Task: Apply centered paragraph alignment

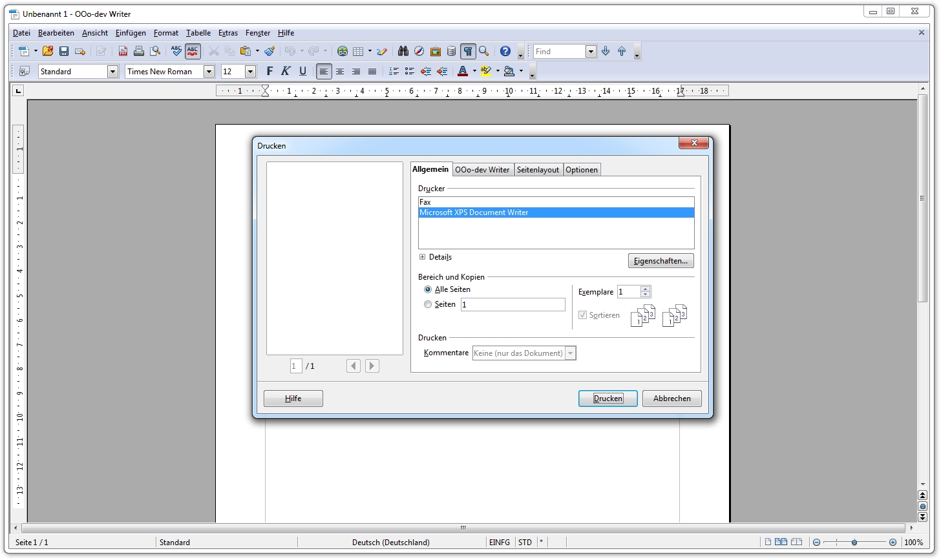Action: [x=340, y=71]
